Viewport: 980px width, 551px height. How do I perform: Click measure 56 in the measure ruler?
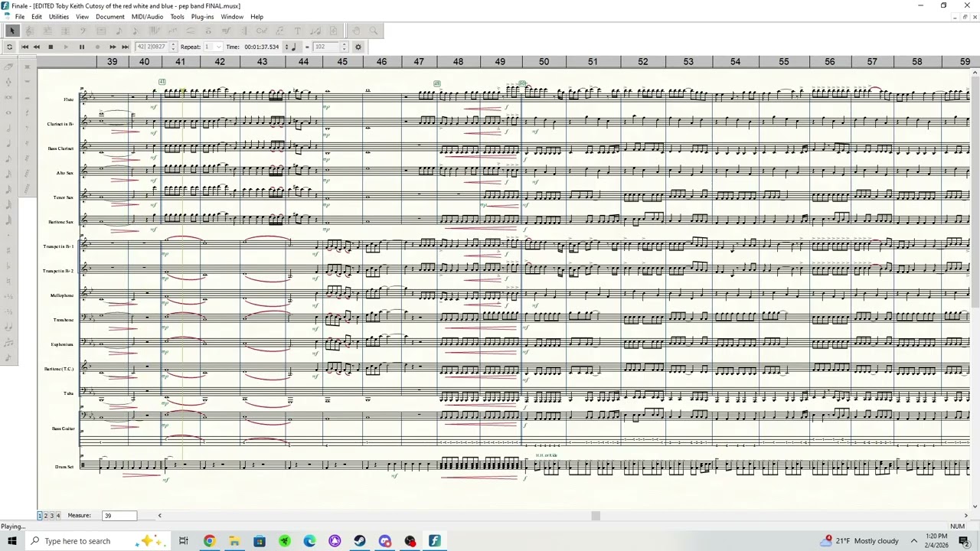click(830, 61)
